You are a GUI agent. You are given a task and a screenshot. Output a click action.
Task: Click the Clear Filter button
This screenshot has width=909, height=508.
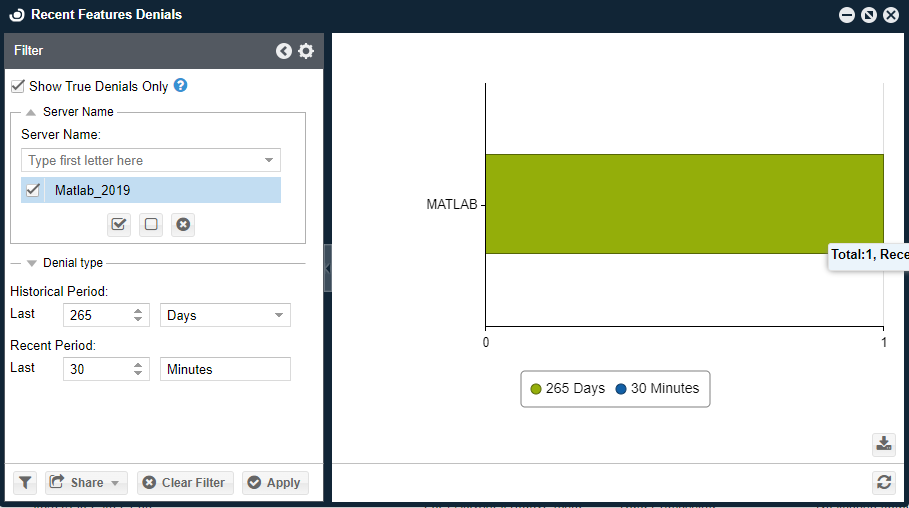click(x=185, y=483)
